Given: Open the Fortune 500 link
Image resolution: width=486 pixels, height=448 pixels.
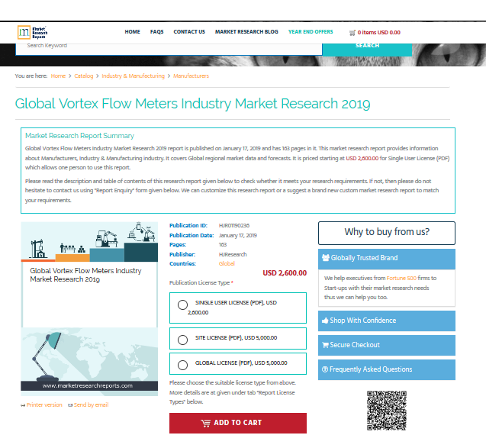Looking at the screenshot, I should coord(401,279).
